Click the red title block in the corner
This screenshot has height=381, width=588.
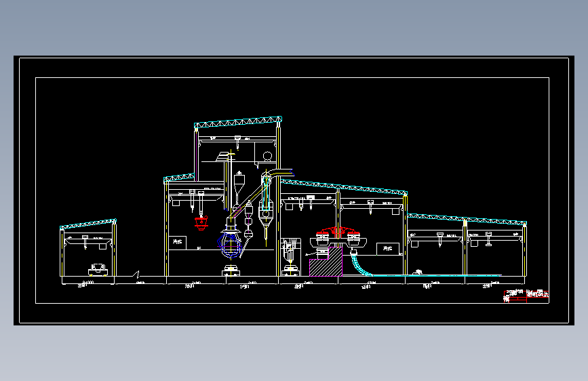click(526, 296)
